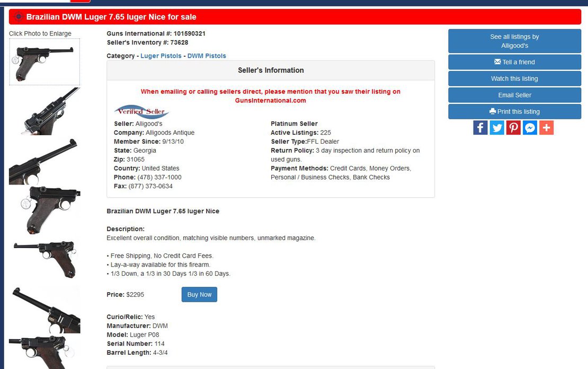Open Luger Pistols category link
588x369 pixels.
pos(161,56)
